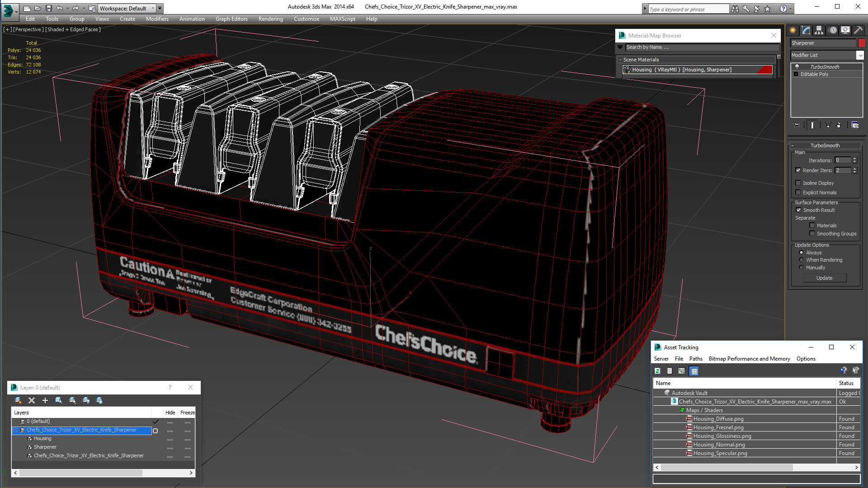This screenshot has height=488, width=868.
Task: Open Material/Map Browser options arrow
Action: pos(620,47)
